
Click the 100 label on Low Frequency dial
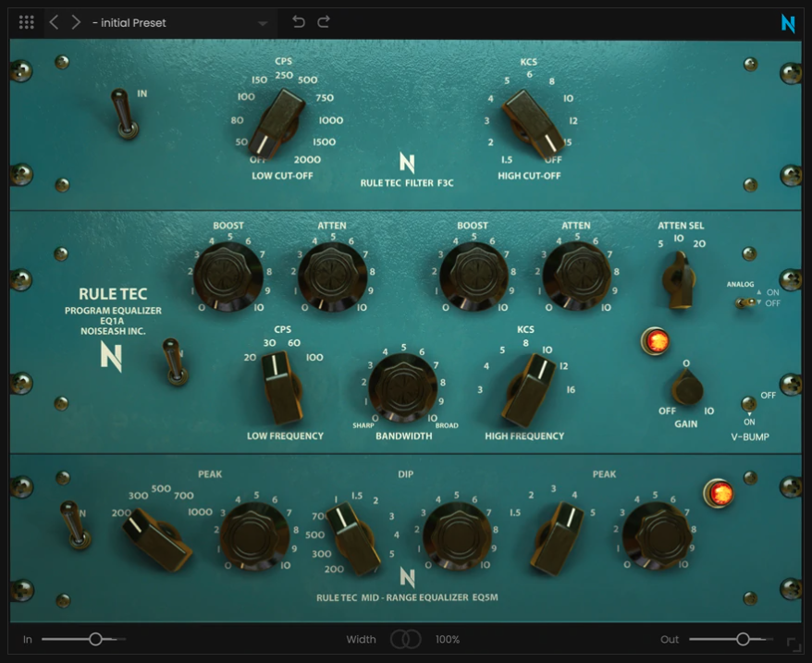[314, 358]
